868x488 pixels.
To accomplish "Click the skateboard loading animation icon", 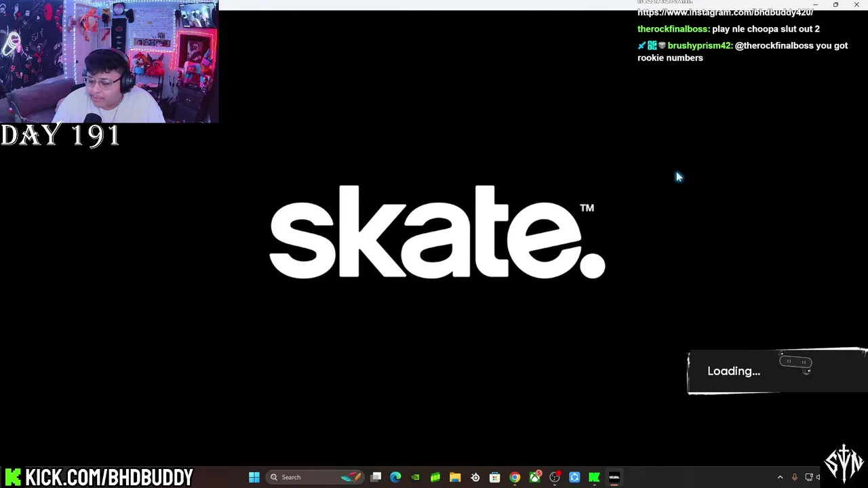I will (x=796, y=363).
